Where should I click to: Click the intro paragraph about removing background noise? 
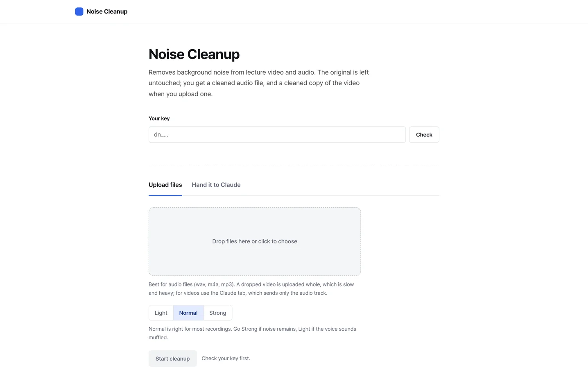click(x=259, y=83)
